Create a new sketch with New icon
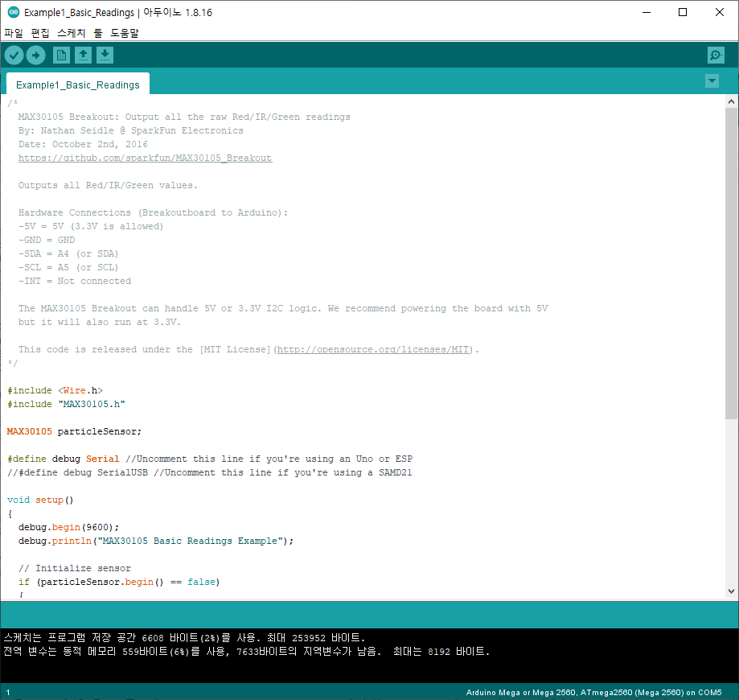This screenshot has width=739, height=700. click(x=61, y=56)
